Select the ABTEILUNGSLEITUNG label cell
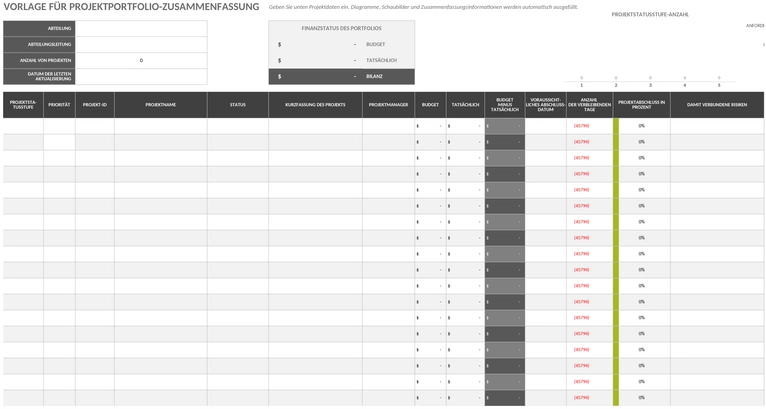Image resolution: width=766 pixels, height=409 pixels. (39, 44)
